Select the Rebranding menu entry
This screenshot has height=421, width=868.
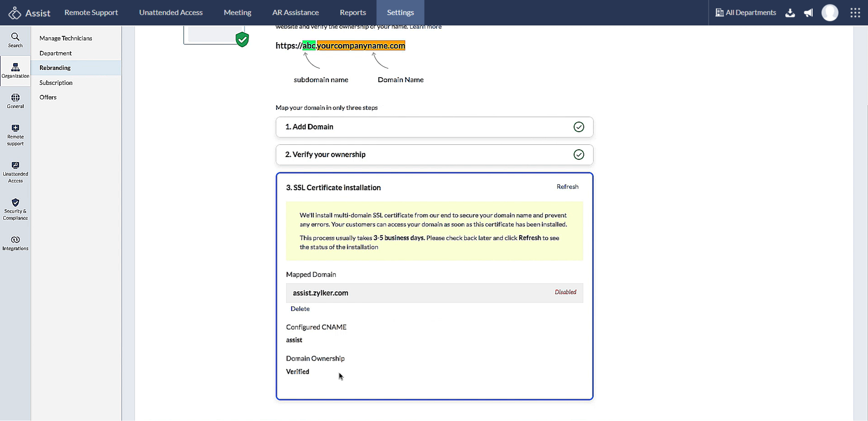click(54, 67)
